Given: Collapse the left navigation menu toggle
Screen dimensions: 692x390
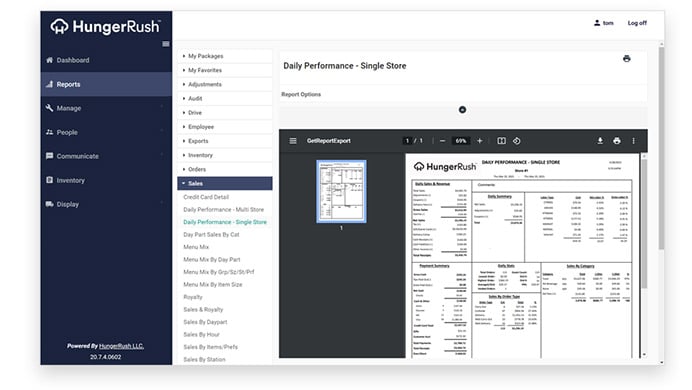Looking at the screenshot, I should (165, 44).
